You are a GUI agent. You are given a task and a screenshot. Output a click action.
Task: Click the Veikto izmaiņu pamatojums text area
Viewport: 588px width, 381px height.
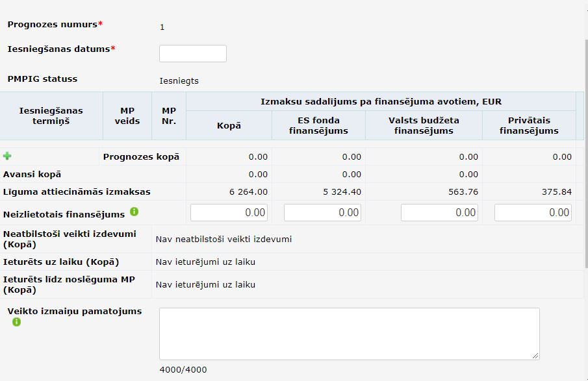(350, 334)
